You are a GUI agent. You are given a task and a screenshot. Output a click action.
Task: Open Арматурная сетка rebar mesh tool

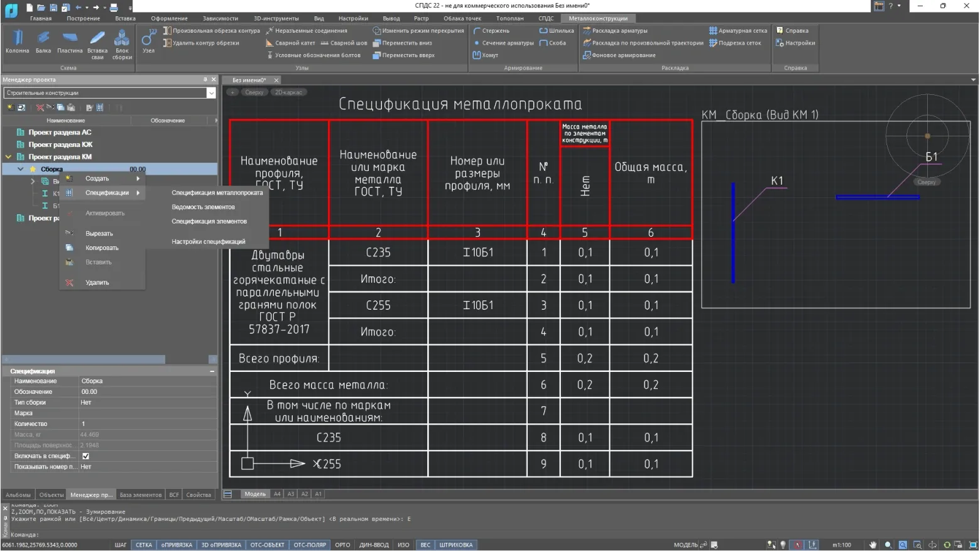point(738,30)
